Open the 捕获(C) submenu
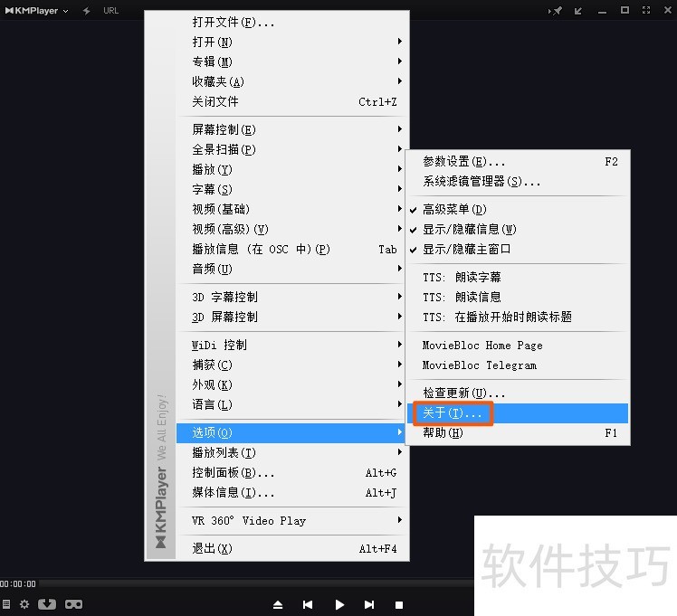Viewport: 677px width, 616px height. coord(292,365)
